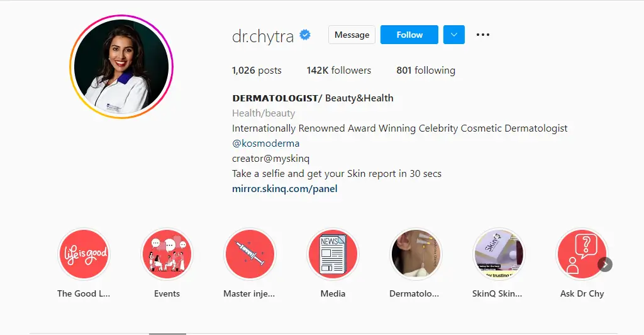The width and height of the screenshot is (644, 335).
Task: Show more highlights with right arrow
Action: [605, 264]
